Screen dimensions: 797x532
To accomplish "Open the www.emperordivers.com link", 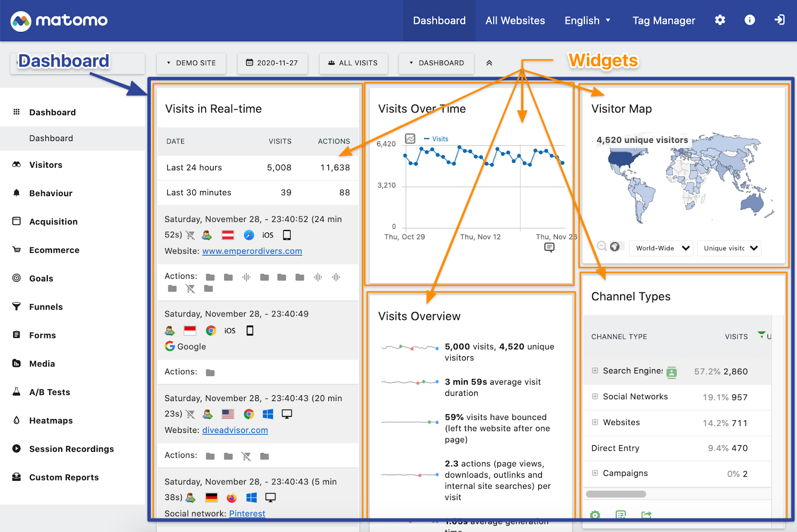I will click(x=252, y=251).
